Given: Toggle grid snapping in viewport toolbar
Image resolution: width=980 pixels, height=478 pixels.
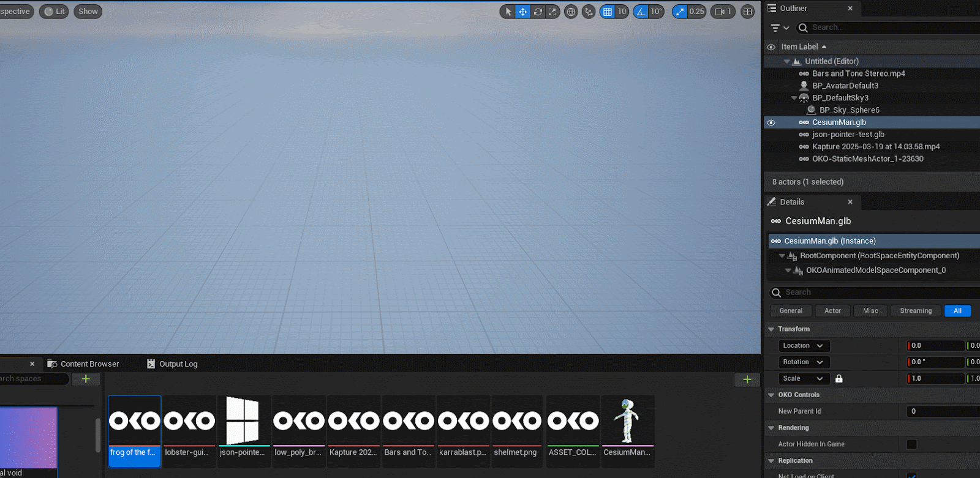Looking at the screenshot, I should tap(607, 12).
